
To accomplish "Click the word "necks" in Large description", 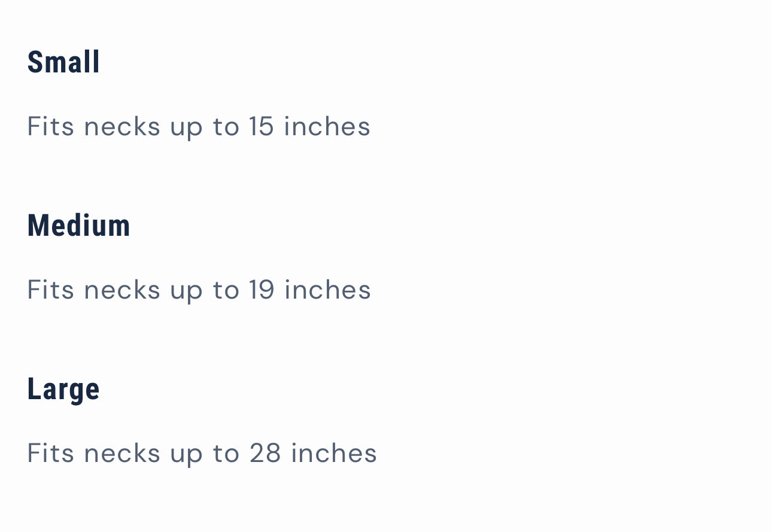I will 122,453.
